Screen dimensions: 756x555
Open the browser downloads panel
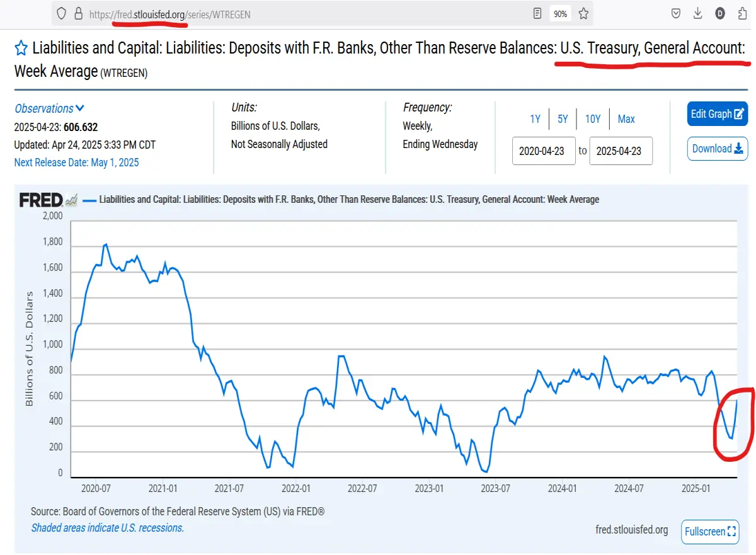[697, 13]
